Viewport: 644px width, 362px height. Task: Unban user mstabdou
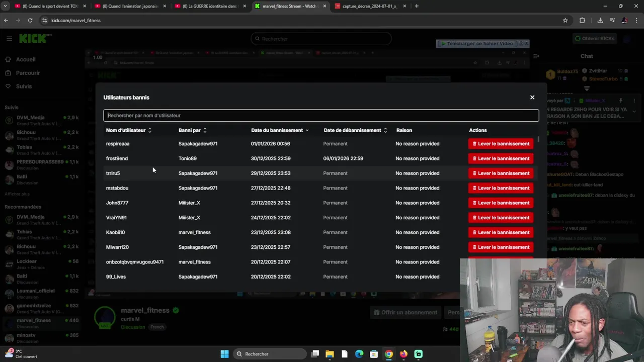point(501,188)
